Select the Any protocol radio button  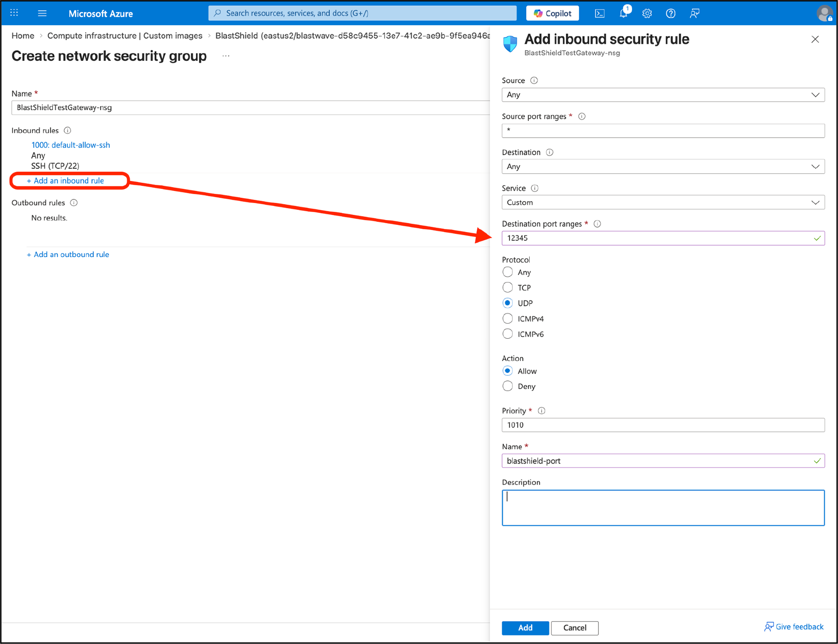point(508,272)
